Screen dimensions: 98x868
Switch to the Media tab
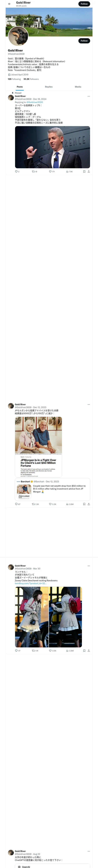pos(78,87)
